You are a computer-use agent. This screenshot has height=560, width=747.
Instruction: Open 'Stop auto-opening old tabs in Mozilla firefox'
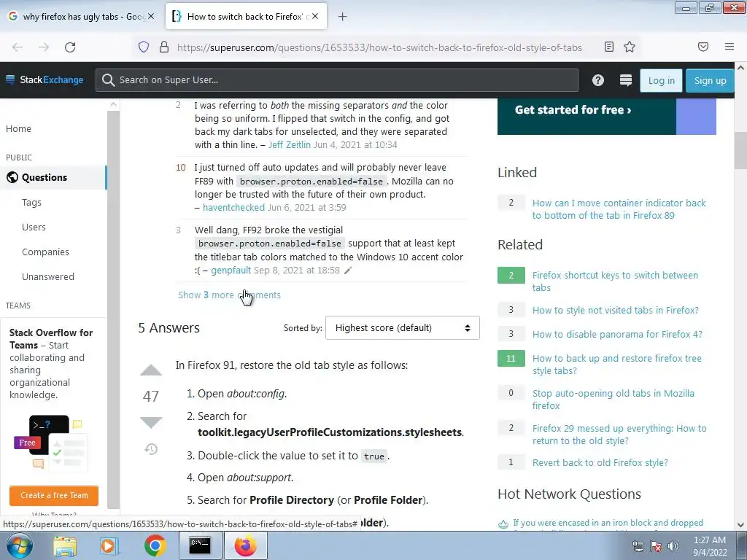coord(613,399)
